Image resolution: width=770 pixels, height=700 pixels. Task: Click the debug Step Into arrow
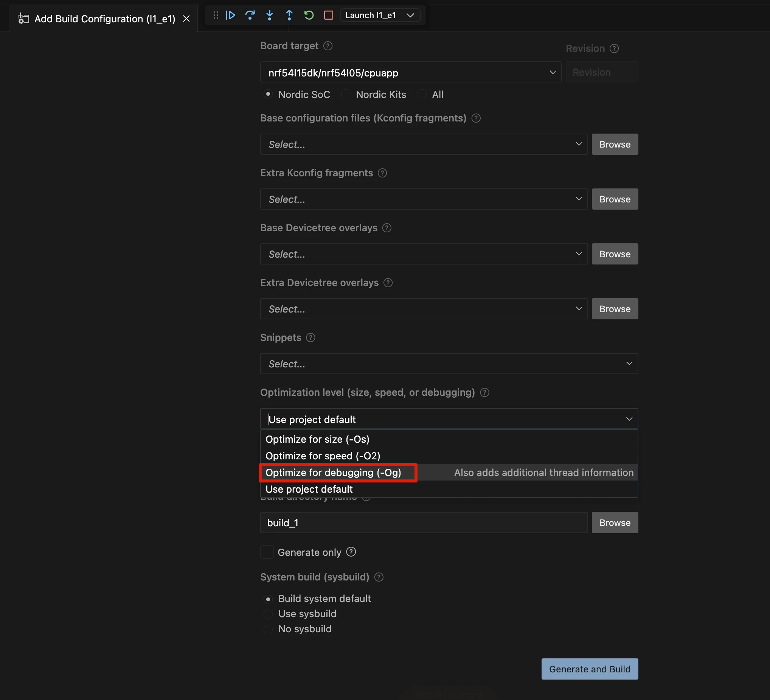click(x=270, y=15)
